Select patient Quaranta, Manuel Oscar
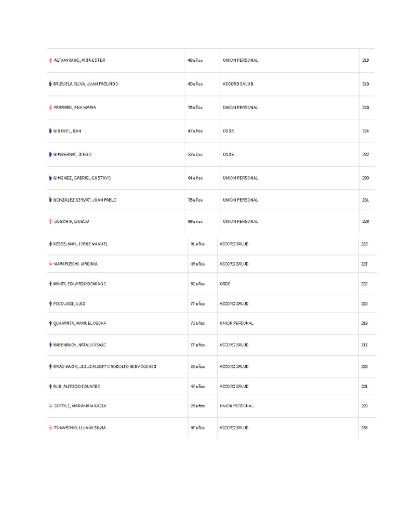The width and height of the screenshot is (399, 532). [79, 323]
